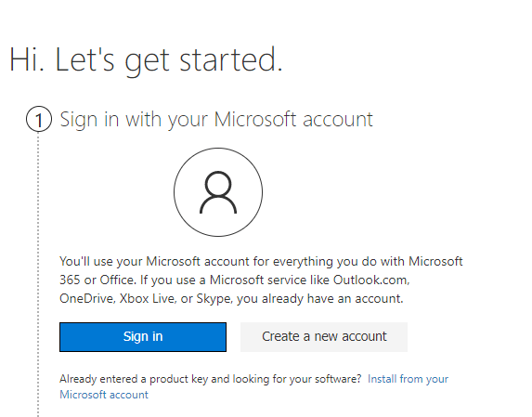This screenshot has width=532, height=417.
Task: Click the blue Sign in button
Action: [143, 337]
